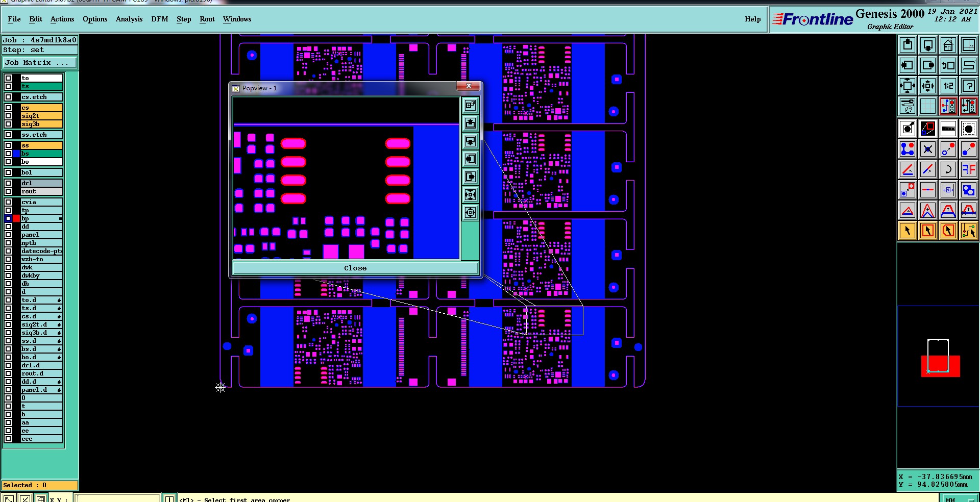Select the sig3b layer name
This screenshot has height=502, width=980.
point(41,124)
